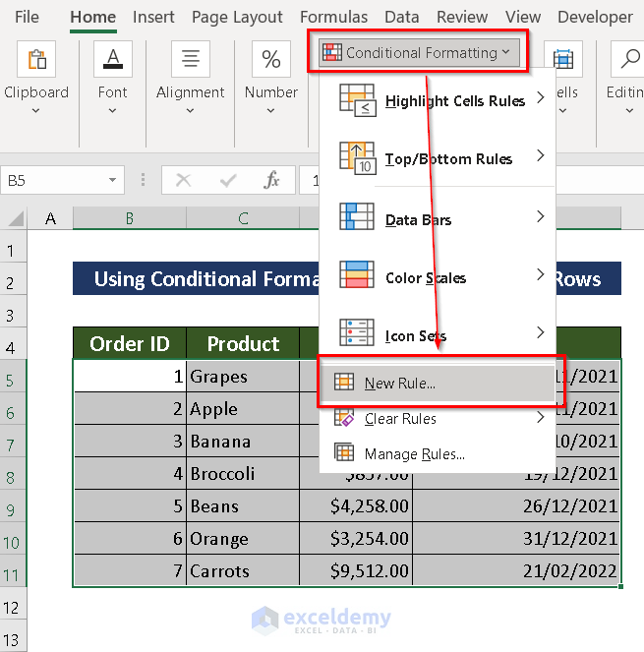Expand Top/Bottom Rules submenu arrow
The height and width of the screenshot is (652, 644).
click(x=540, y=155)
